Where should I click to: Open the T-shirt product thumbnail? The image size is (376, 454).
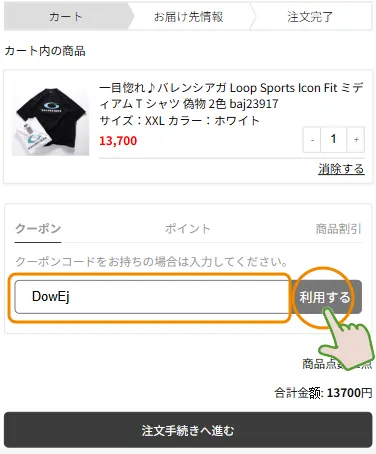click(x=50, y=119)
